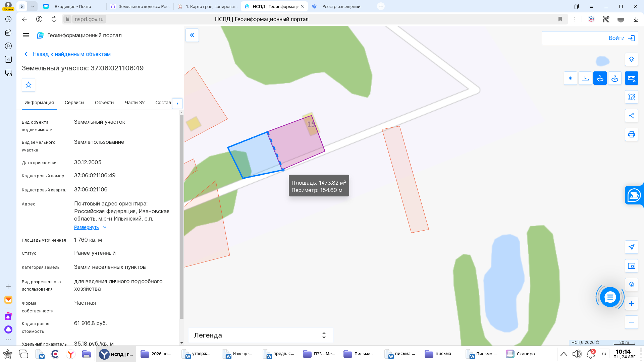Switch to the Реестр извещений browser tab
Viewport: 644px width, 362px height.
pos(341,6)
